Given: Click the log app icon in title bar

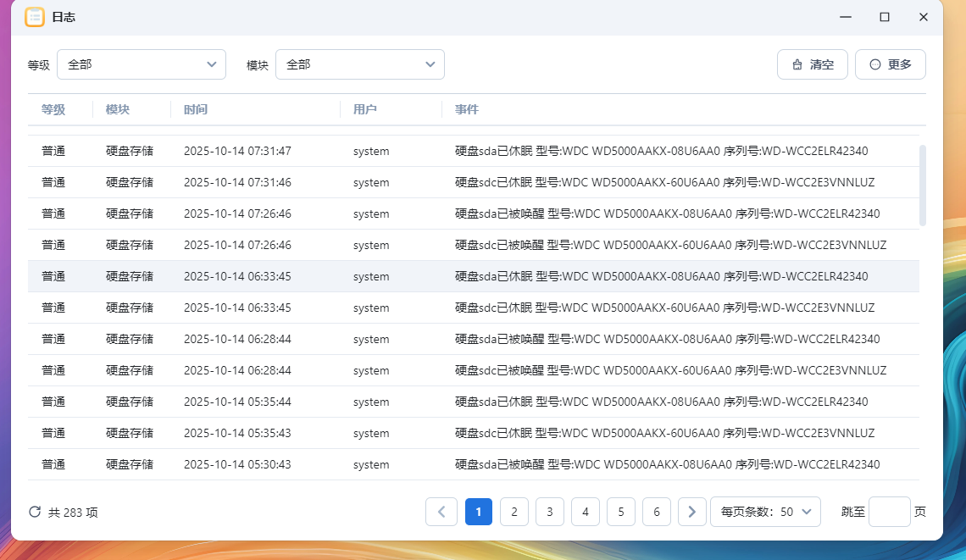Looking at the screenshot, I should [35, 17].
